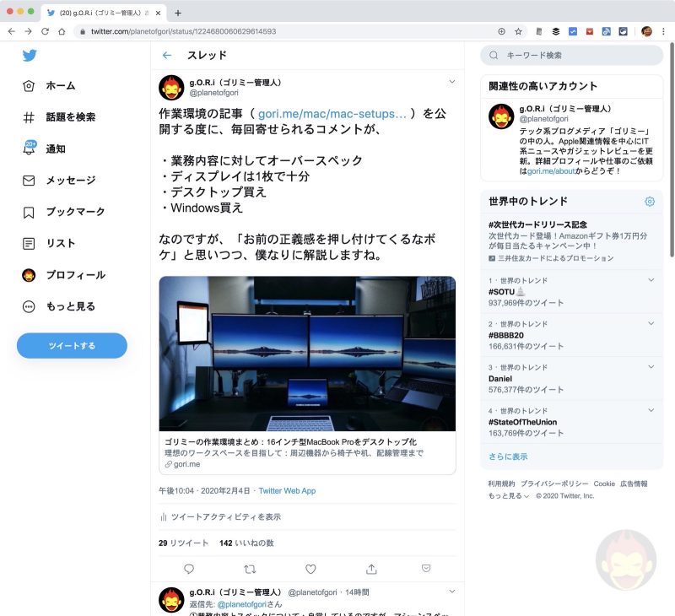Screen dimensions: 675x616
Task: Open the dropdown caret on the main tweet
Action: click(453, 82)
